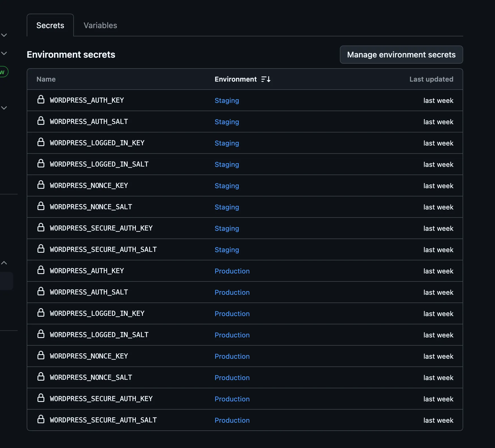Click the sort arrow icon beside Environment
The image size is (495, 448).
pyautogui.click(x=266, y=79)
